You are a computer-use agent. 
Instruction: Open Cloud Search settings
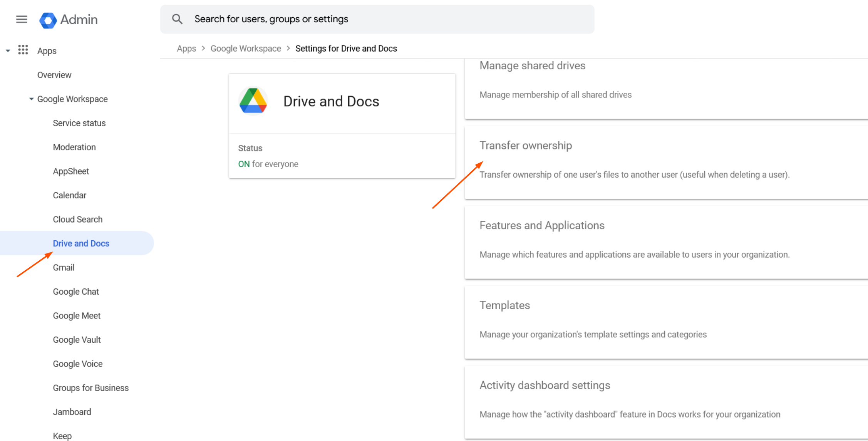click(78, 220)
